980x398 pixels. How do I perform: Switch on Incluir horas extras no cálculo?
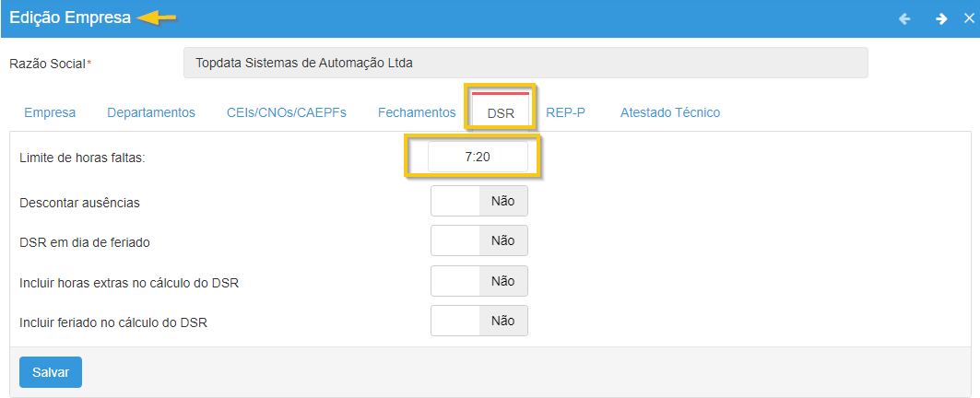click(479, 281)
